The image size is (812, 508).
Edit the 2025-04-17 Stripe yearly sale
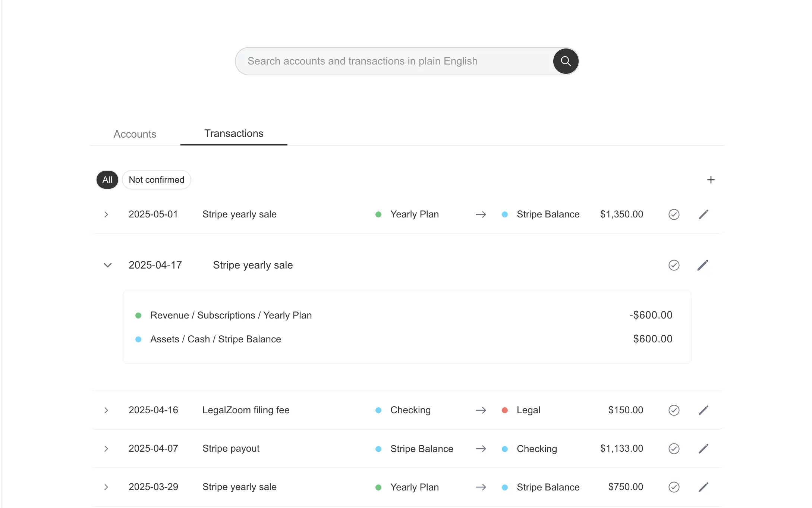pos(702,265)
